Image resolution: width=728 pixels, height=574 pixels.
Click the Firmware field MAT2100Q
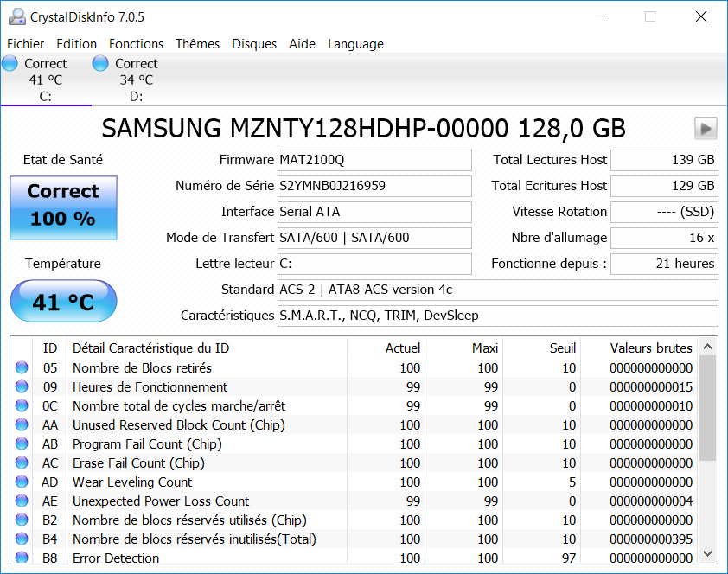click(x=374, y=160)
